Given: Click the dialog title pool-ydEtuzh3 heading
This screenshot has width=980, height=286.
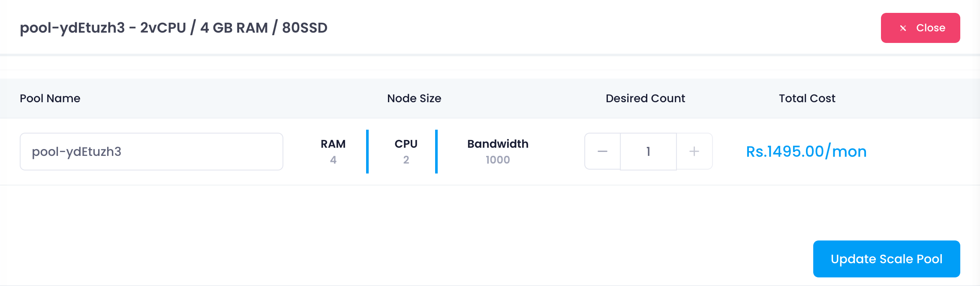Looking at the screenshot, I should tap(174, 27).
